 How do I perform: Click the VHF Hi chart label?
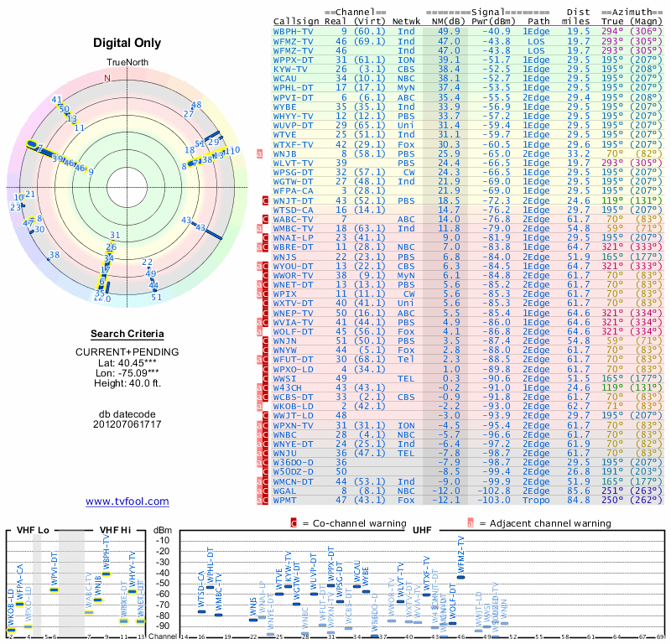pos(115,530)
